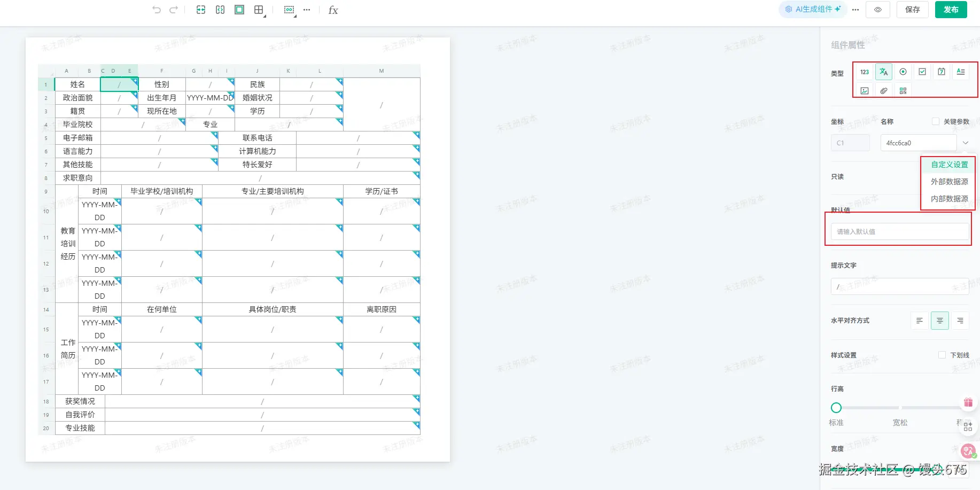Viewport: 980px width, 490px height.
Task: Select the 自我评价 label cell
Action: (80, 415)
